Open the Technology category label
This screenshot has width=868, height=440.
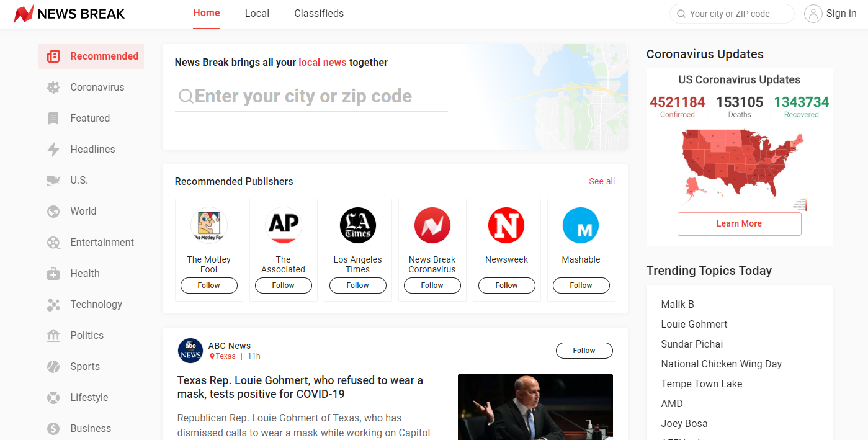[96, 305]
